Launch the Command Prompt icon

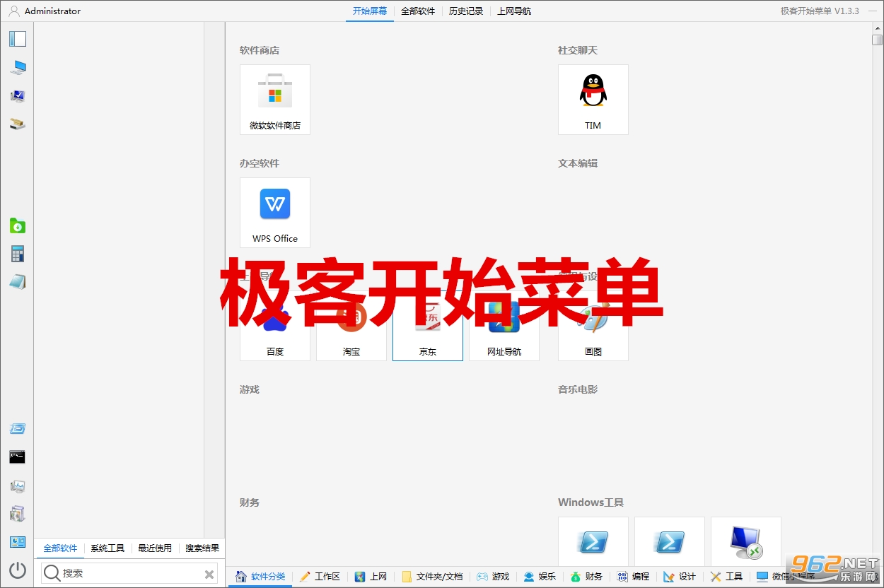point(17,457)
